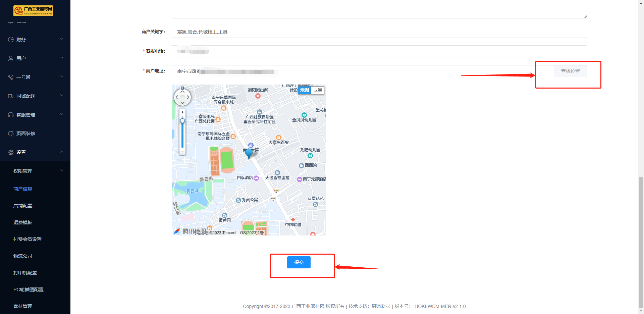Image resolution: width=644 pixels, height=314 pixels.
Task: Open the 店铺配置 menu item
Action: coord(23,206)
